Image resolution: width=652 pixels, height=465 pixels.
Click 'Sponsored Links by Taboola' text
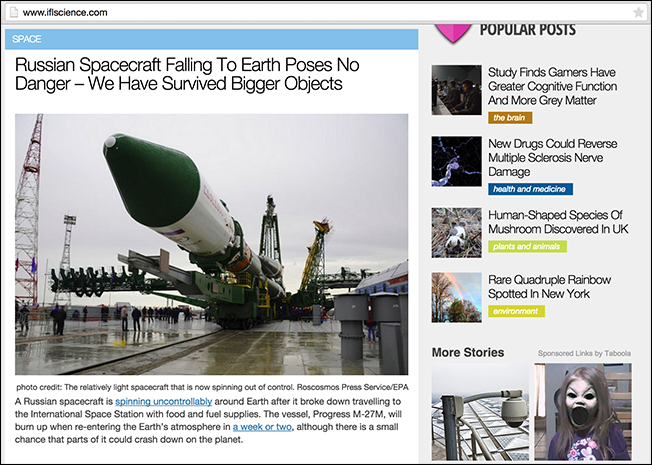click(x=584, y=353)
